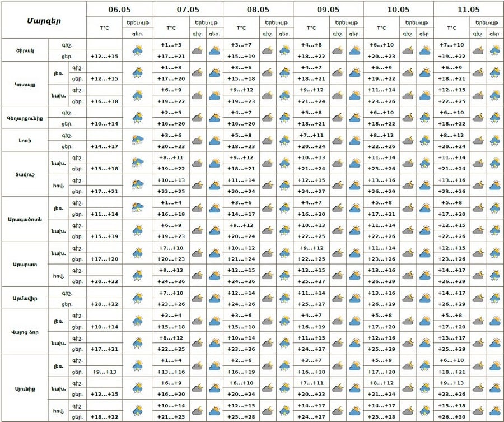Click the Տավուշ region label

[x=25, y=174]
